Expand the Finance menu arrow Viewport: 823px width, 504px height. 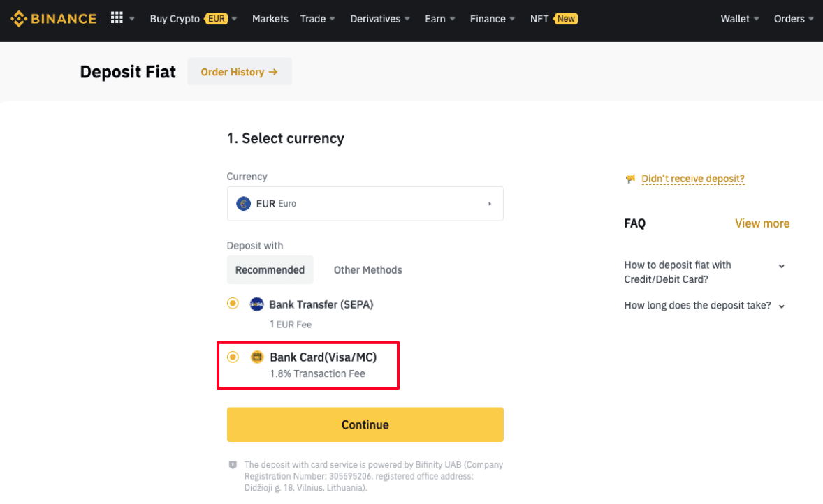tap(512, 19)
